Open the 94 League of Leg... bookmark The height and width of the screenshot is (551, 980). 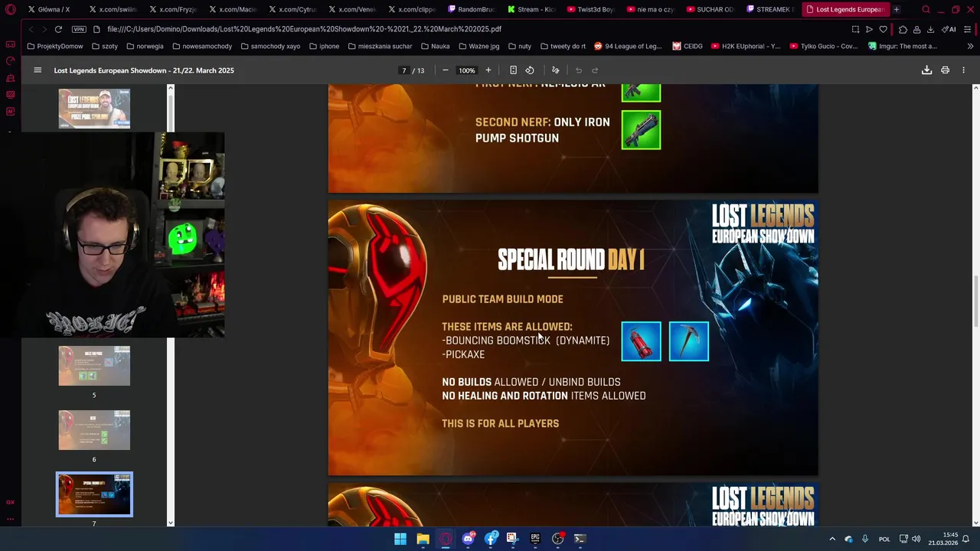pos(628,46)
